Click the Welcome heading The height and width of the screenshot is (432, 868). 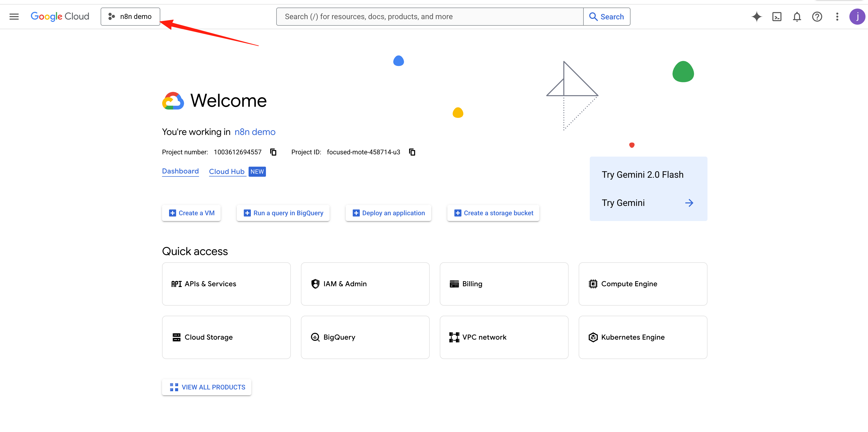(x=228, y=100)
